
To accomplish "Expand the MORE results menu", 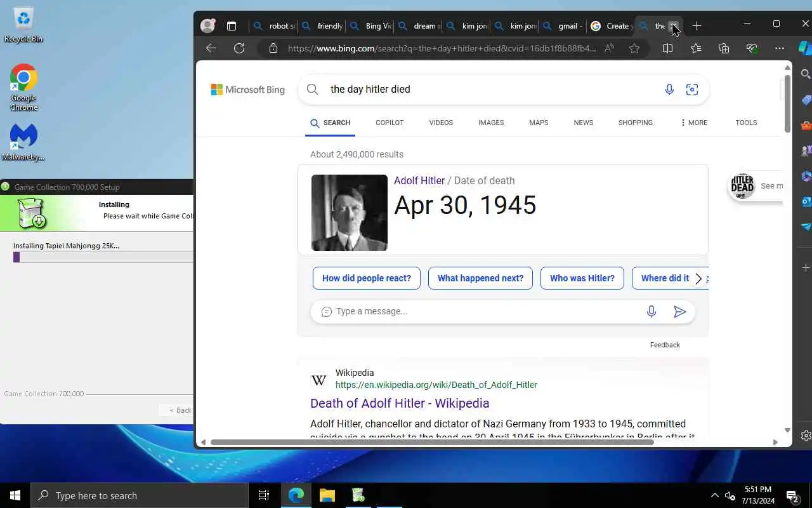I will click(693, 123).
